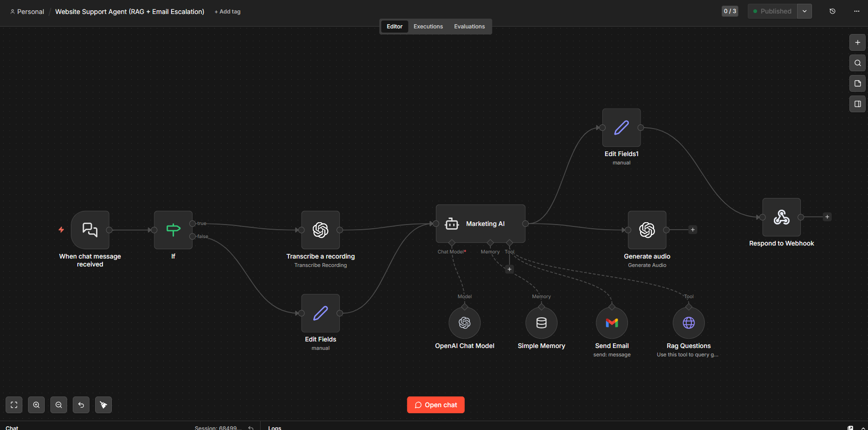Click '+ Add tag' next to workflow name
The height and width of the screenshot is (430, 868).
point(227,12)
